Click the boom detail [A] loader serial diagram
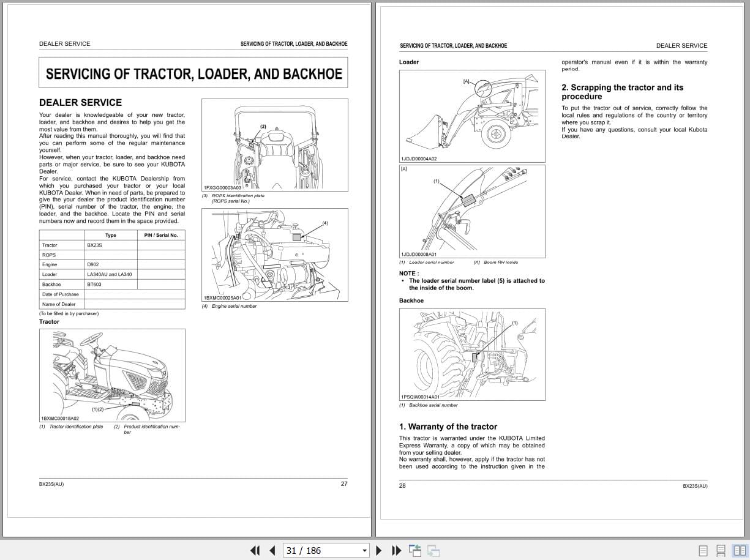Viewport: 750px width, 560px height. click(x=471, y=211)
